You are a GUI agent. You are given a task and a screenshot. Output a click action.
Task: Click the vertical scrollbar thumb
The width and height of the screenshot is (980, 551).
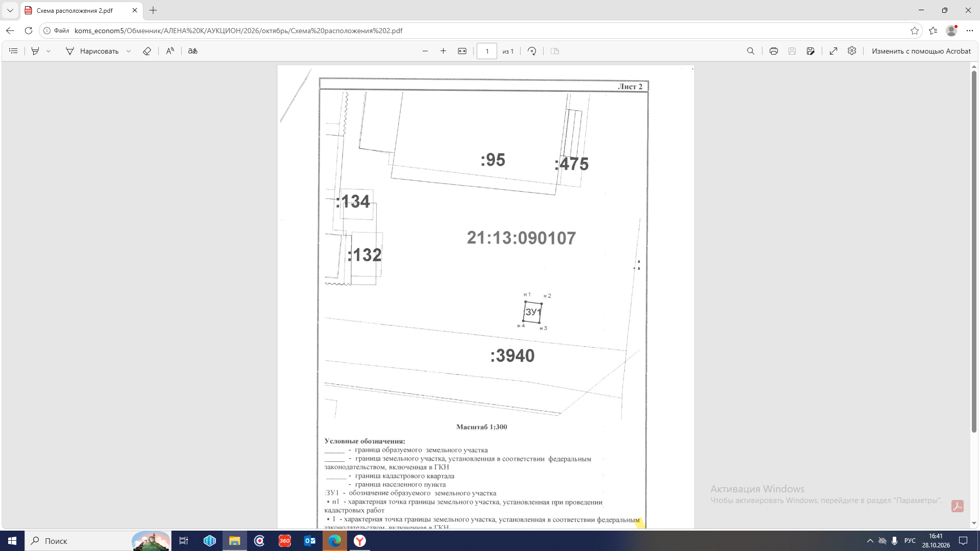(974, 252)
